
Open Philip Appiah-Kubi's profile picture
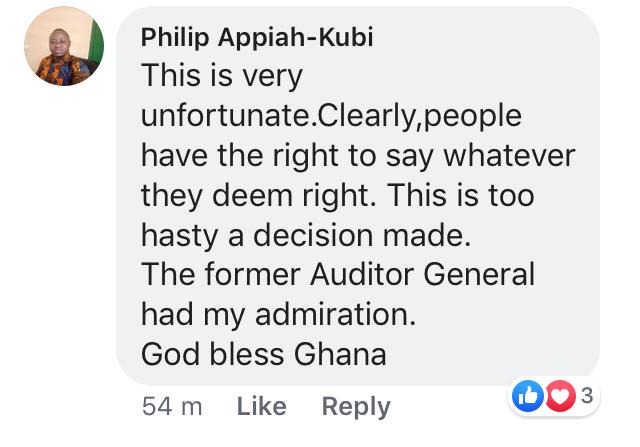tap(64, 46)
